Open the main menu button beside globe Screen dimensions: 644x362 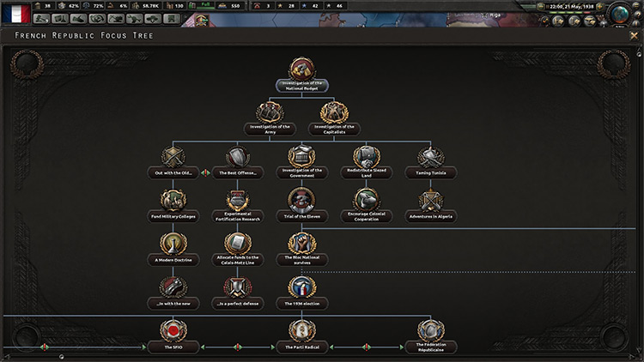pyautogui.click(x=635, y=5)
